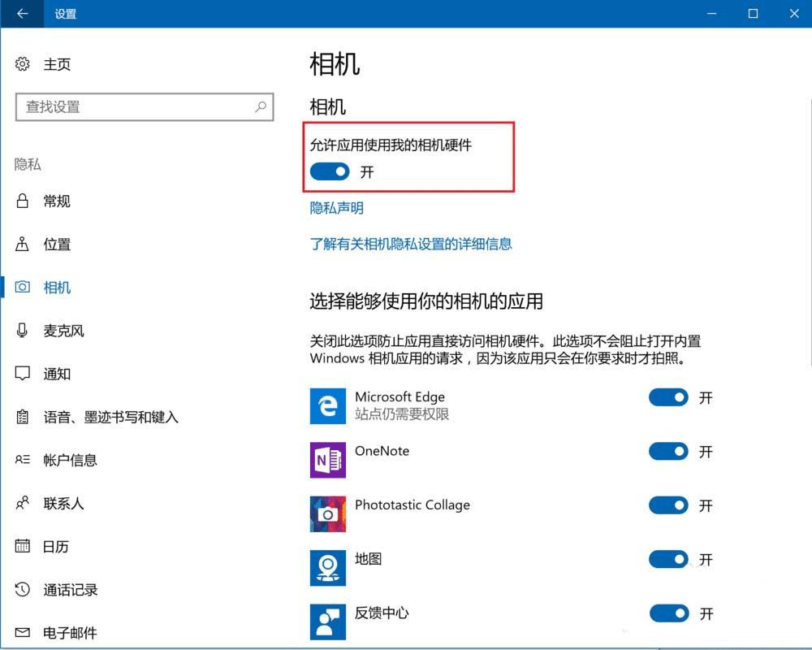The height and width of the screenshot is (650, 812).
Task: Toggle camera access for 反馈中心
Action: (668, 613)
